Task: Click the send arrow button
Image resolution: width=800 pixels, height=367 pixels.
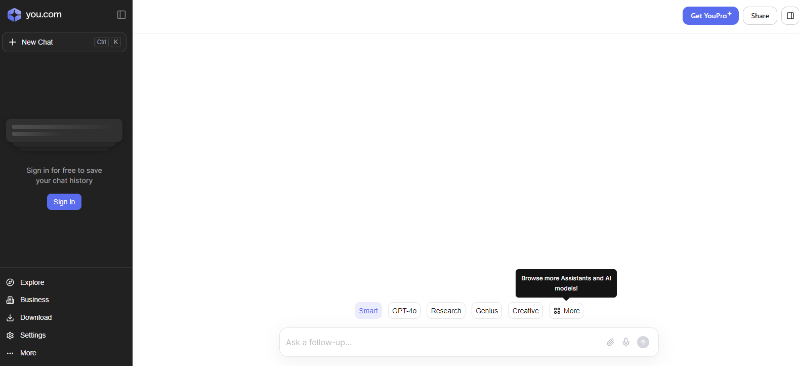Action: (643, 342)
